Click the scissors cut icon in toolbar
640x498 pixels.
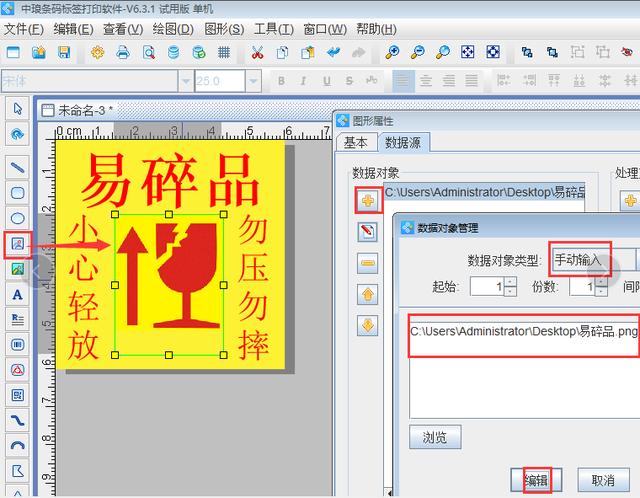coord(258,52)
